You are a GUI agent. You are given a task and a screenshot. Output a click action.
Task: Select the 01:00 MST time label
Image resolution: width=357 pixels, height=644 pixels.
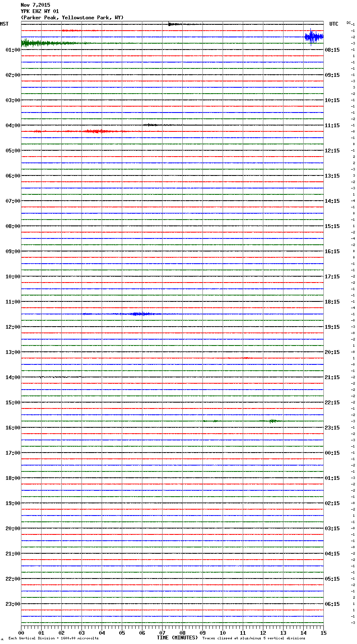pos(13,50)
